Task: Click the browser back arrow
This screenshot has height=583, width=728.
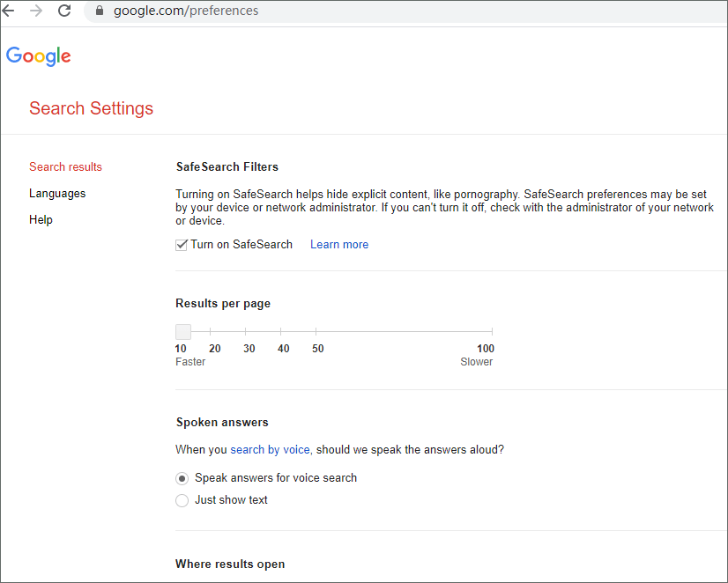Action: coord(9,11)
